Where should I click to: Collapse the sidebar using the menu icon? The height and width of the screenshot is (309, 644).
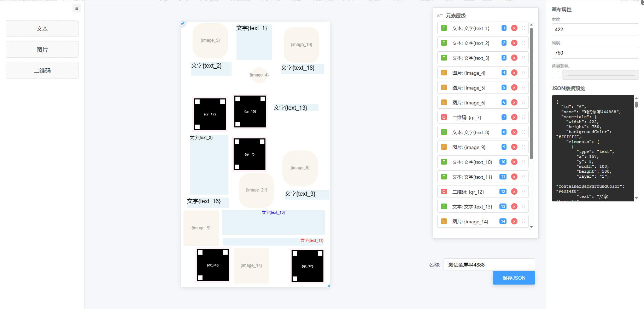77,8
